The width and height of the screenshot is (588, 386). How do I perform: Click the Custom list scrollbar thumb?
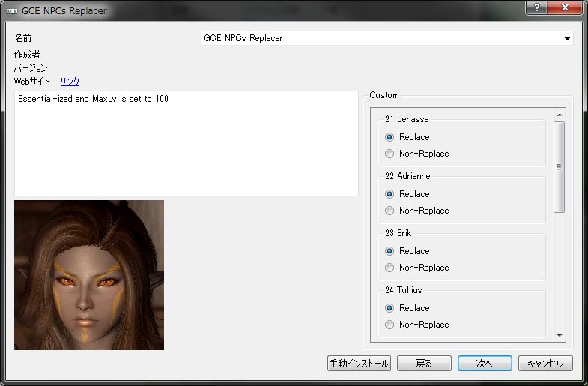point(559,167)
